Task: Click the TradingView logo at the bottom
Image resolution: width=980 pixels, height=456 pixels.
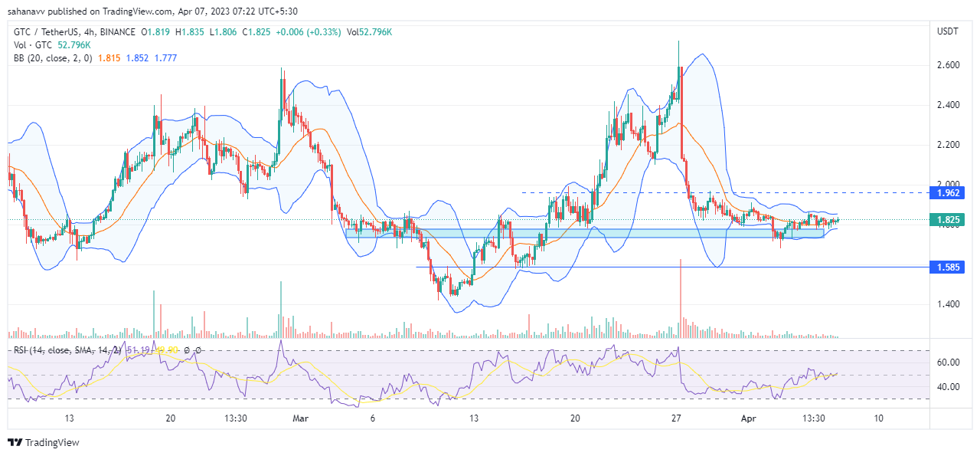Action: point(44,442)
